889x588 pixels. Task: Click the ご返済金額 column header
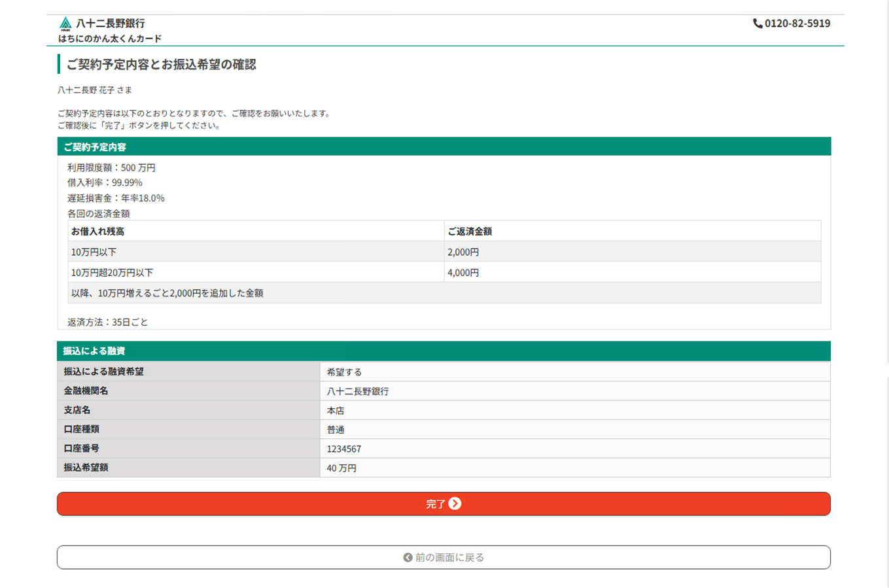point(470,232)
